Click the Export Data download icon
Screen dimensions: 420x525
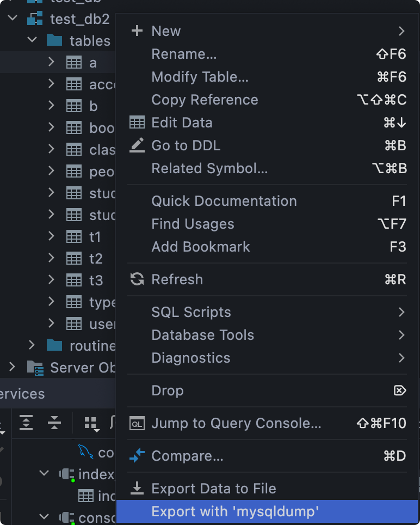[137, 489]
